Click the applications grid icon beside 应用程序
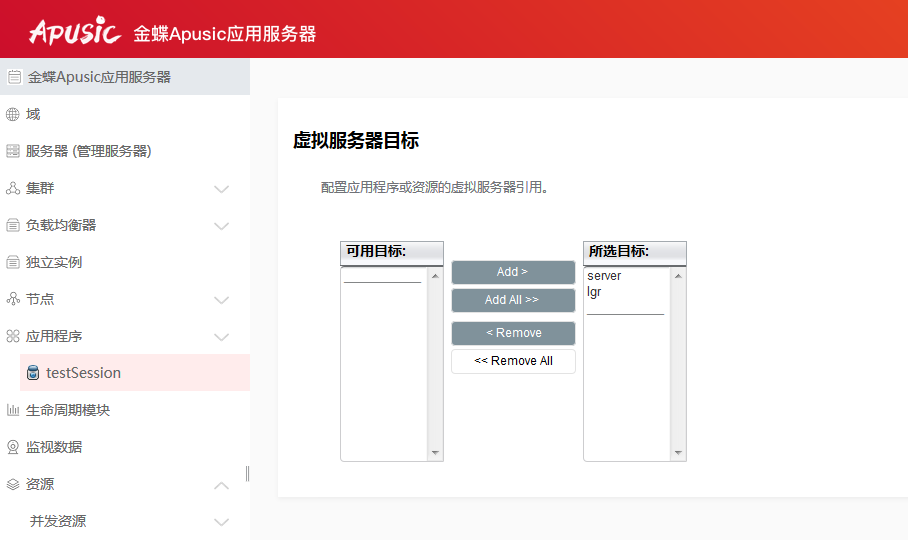 (13, 336)
